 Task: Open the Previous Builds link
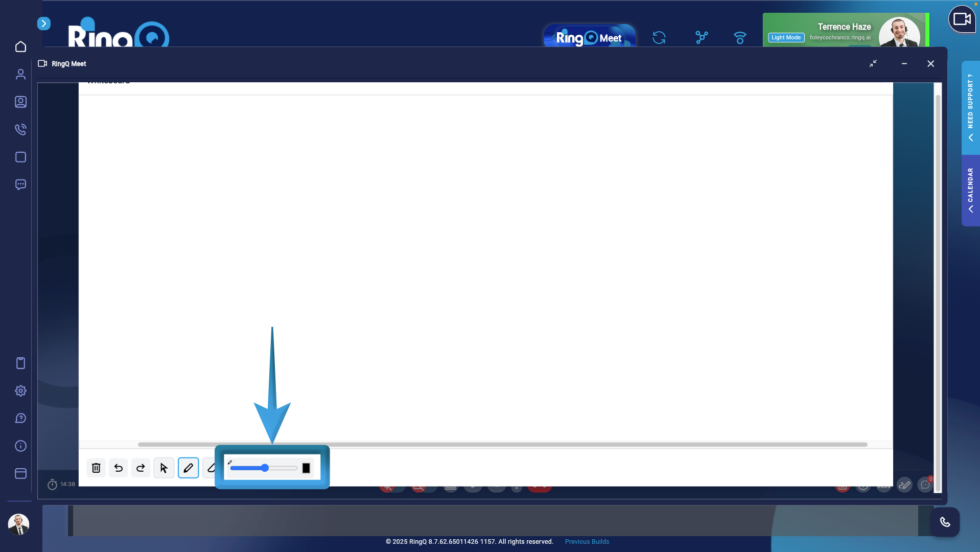[587, 542]
